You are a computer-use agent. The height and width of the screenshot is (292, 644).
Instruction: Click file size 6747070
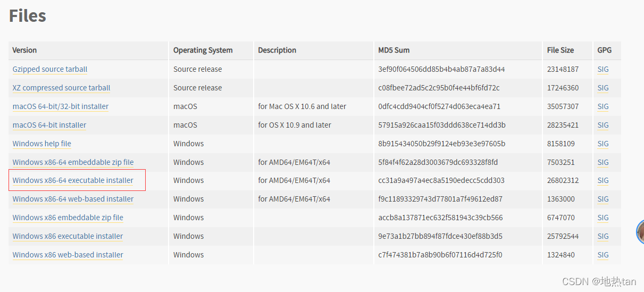click(x=561, y=218)
